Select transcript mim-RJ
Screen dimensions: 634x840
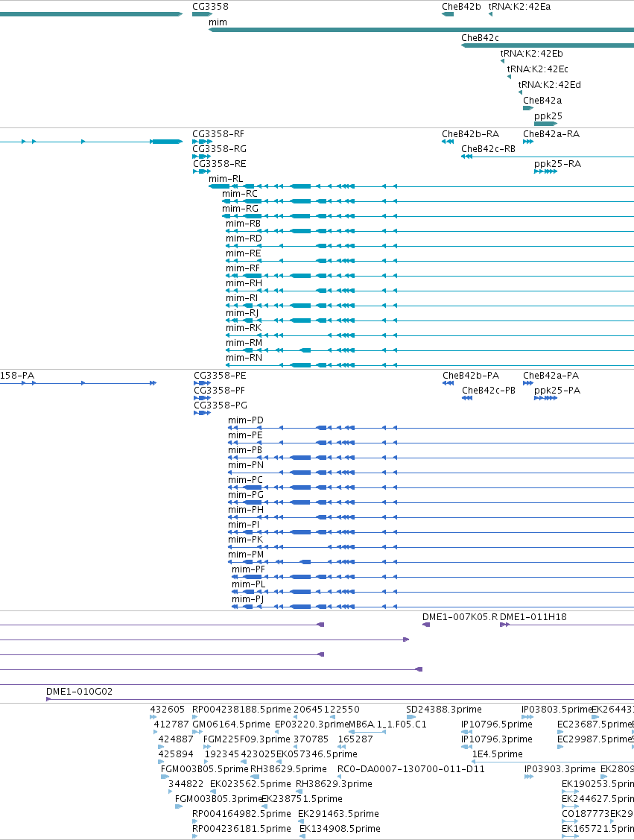[242, 313]
